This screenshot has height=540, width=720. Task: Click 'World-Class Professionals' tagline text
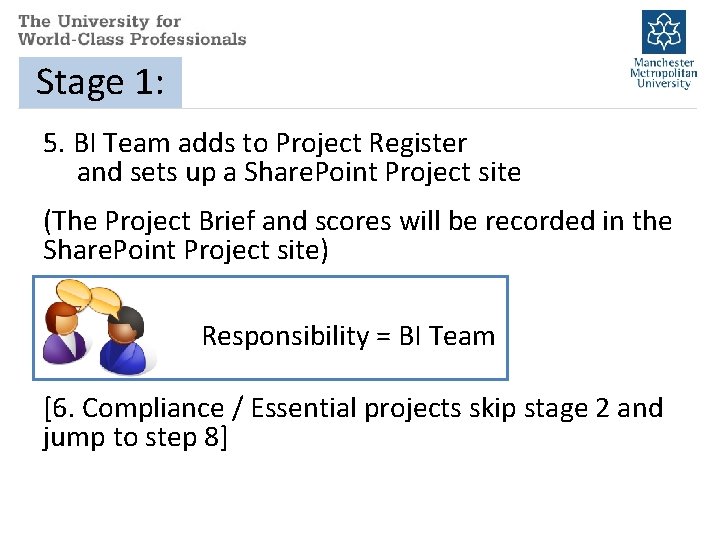pos(131,39)
